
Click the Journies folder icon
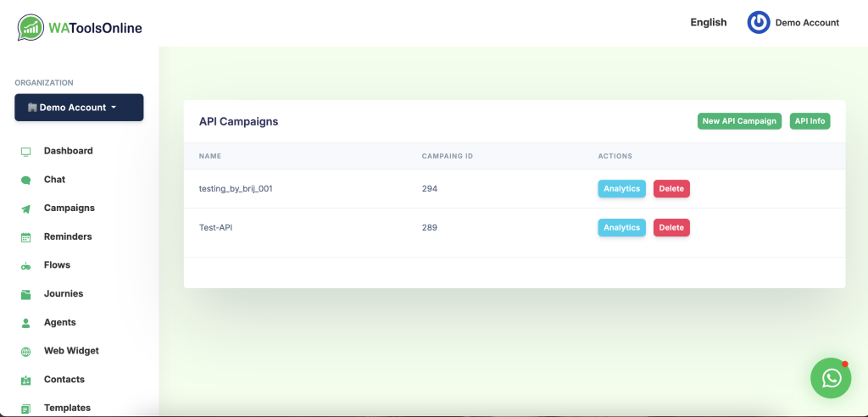tap(26, 295)
